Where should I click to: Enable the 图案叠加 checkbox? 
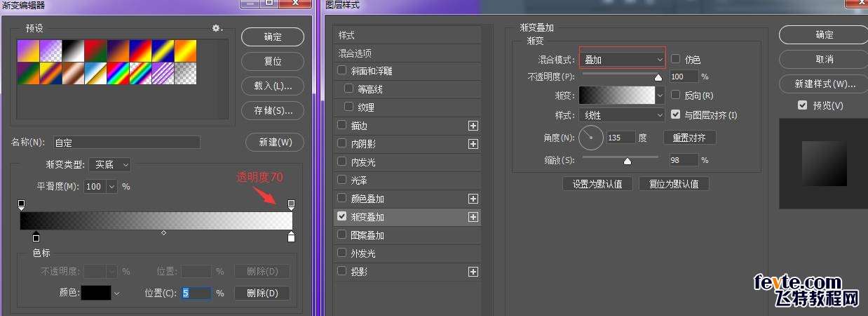[342, 235]
